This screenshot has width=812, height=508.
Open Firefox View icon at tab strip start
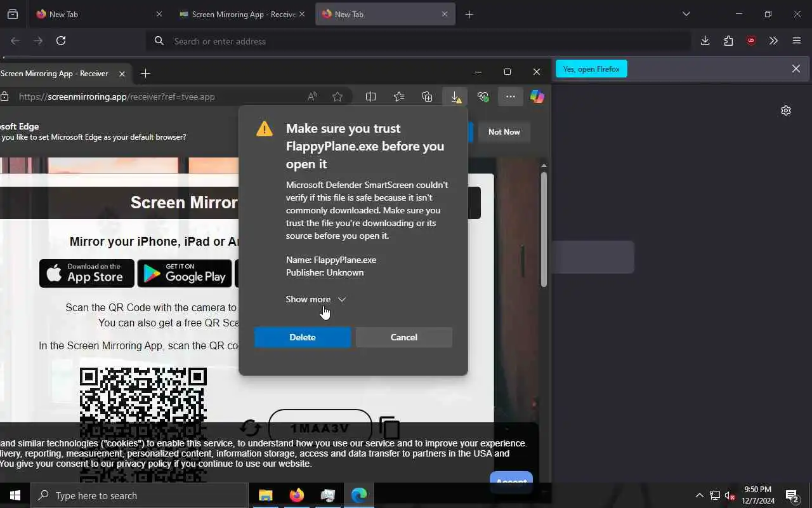[13, 14]
